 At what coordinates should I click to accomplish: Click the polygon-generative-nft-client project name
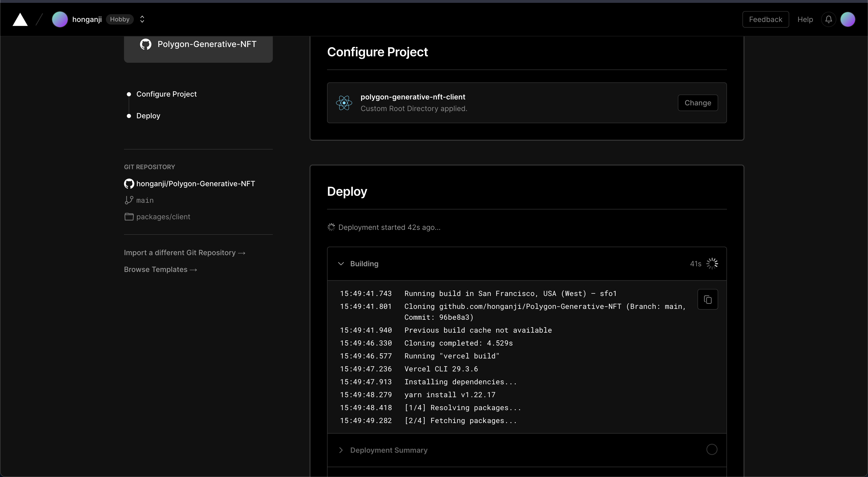(413, 97)
